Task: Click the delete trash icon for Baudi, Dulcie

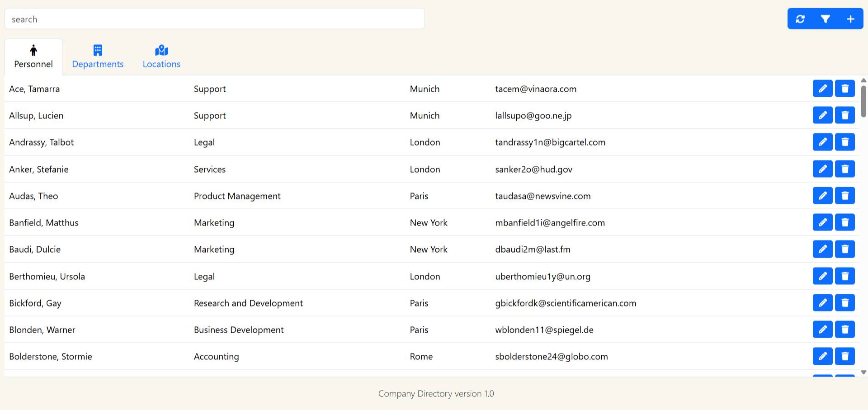Action: click(x=844, y=249)
